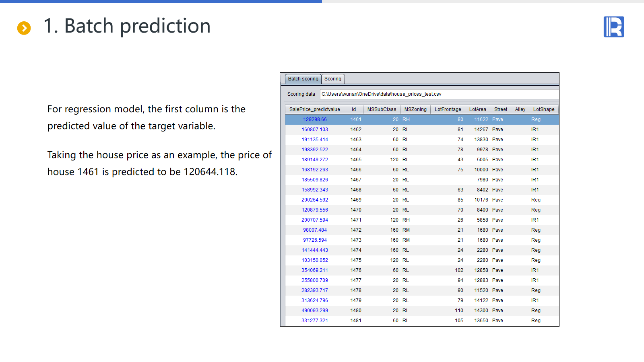Image resolution: width=644 pixels, height=362 pixels.
Task: Click the Id column header
Action: point(354,109)
